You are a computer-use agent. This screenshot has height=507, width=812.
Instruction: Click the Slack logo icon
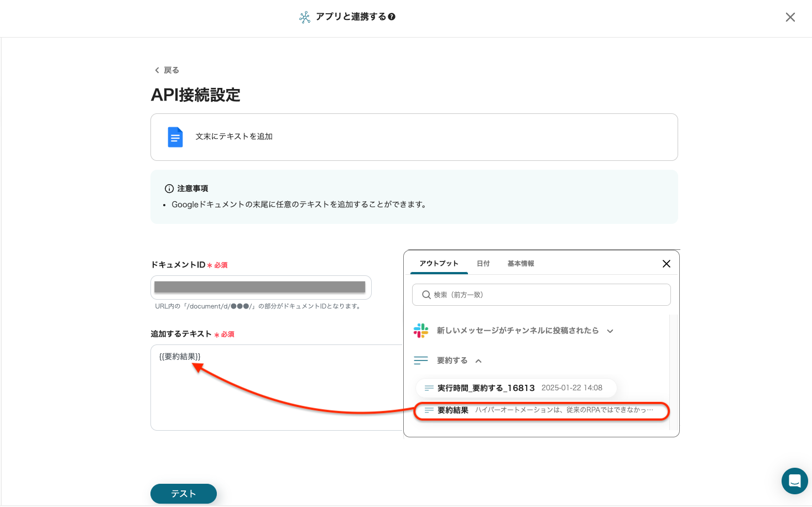pyautogui.click(x=421, y=331)
